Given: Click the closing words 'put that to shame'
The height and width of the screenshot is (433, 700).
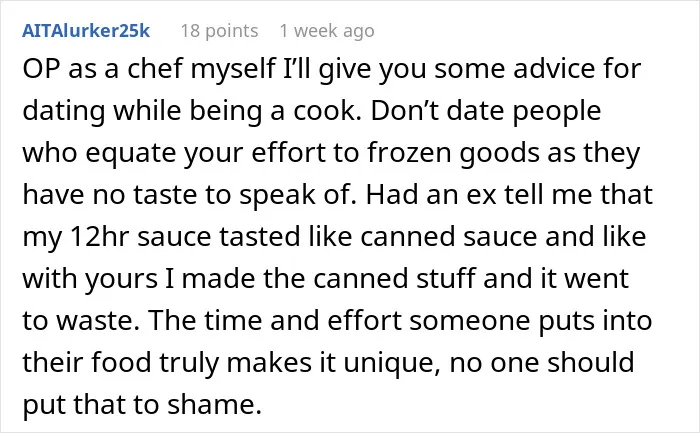Looking at the screenshot, I should click(142, 404).
